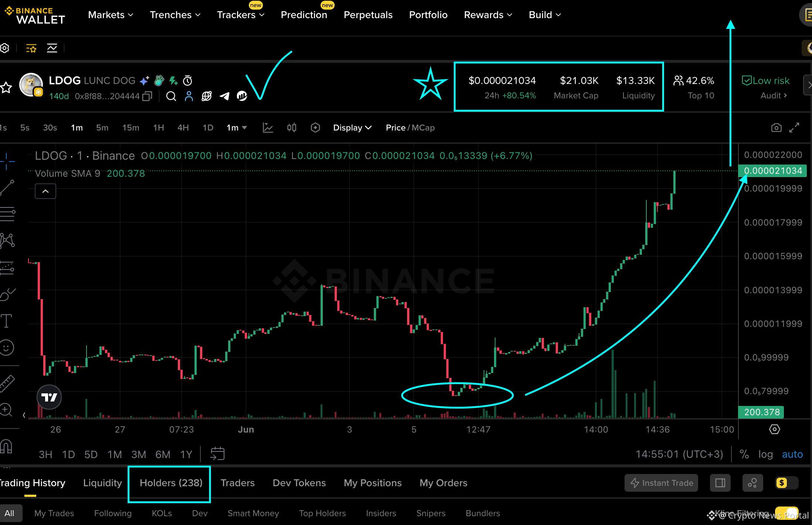Collapse the chart legend with caret button
The height and width of the screenshot is (525, 812).
(x=45, y=191)
